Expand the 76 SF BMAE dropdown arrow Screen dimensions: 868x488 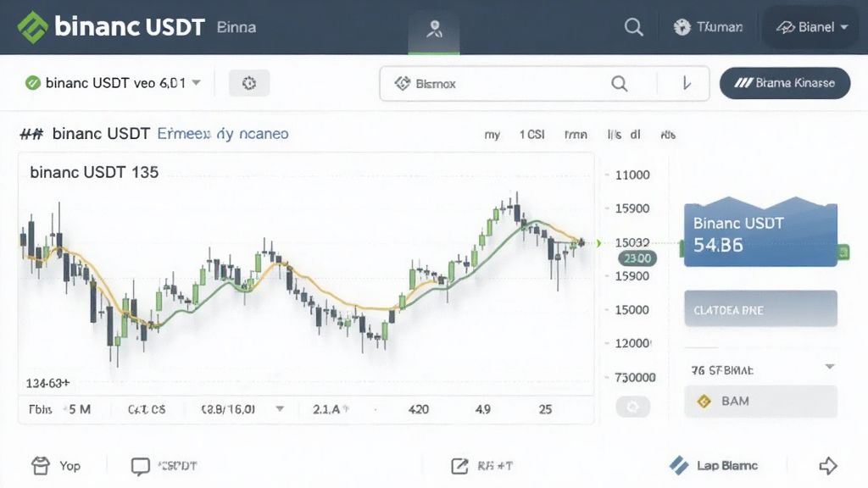tap(829, 367)
